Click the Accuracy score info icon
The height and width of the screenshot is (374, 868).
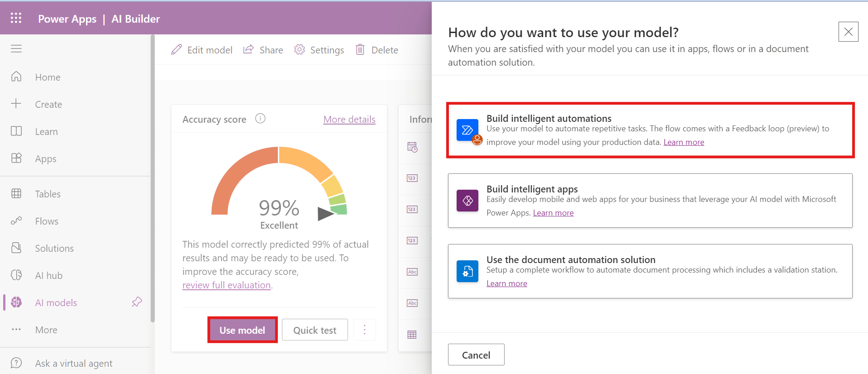260,119
